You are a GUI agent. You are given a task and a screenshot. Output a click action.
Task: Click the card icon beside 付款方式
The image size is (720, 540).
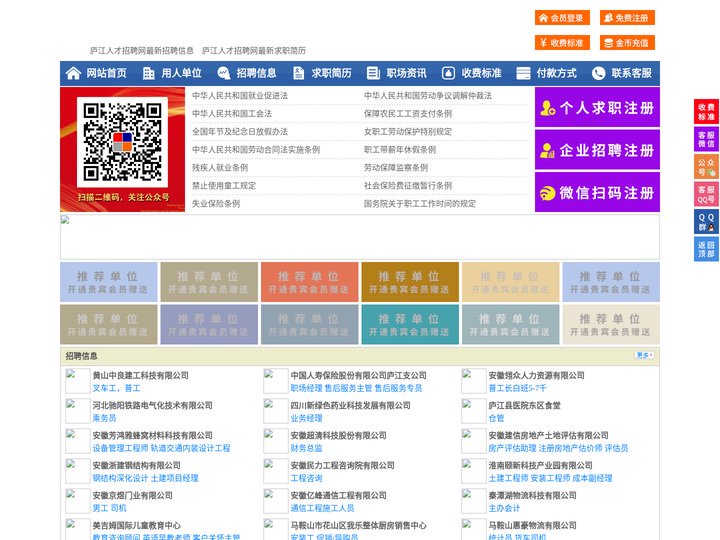tap(523, 73)
